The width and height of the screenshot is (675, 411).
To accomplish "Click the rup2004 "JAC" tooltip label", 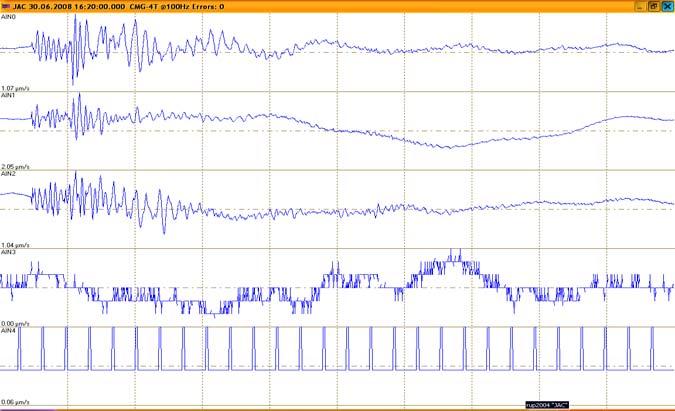I will (547, 405).
